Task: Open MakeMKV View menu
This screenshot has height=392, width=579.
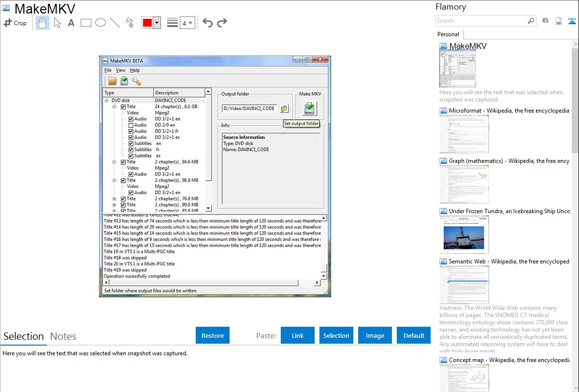Action: click(x=121, y=70)
